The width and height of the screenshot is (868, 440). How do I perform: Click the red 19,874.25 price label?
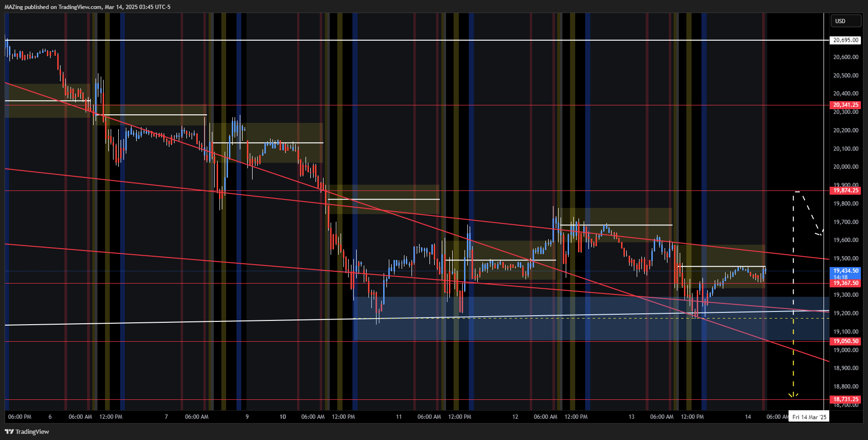pos(846,190)
